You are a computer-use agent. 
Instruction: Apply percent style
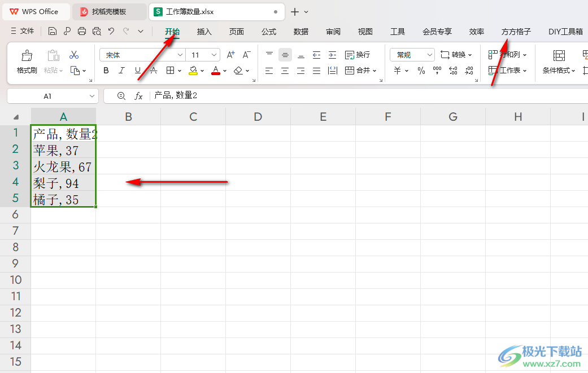tap(421, 71)
